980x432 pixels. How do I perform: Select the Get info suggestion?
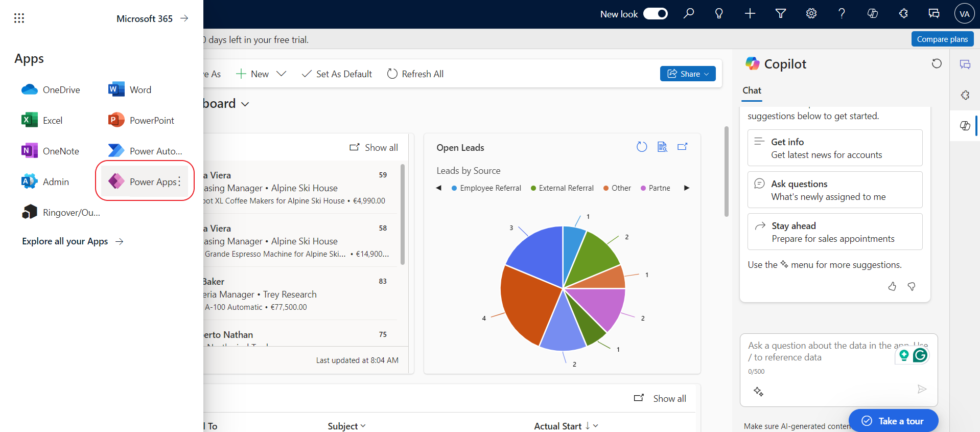(835, 148)
